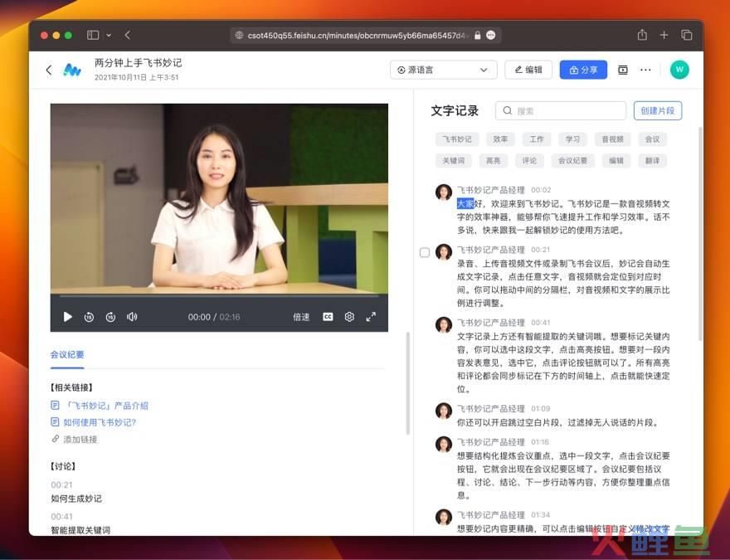Click the Safari share icon
The width and height of the screenshot is (730, 560).
pos(642,35)
